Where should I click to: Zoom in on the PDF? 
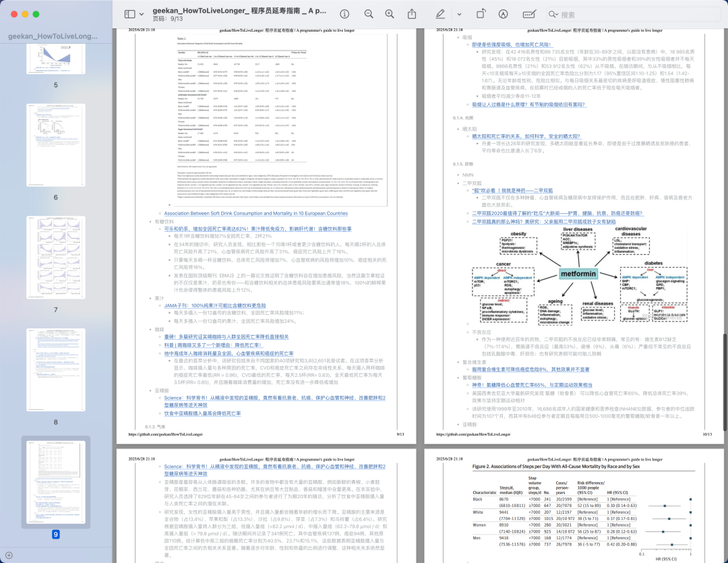click(390, 14)
